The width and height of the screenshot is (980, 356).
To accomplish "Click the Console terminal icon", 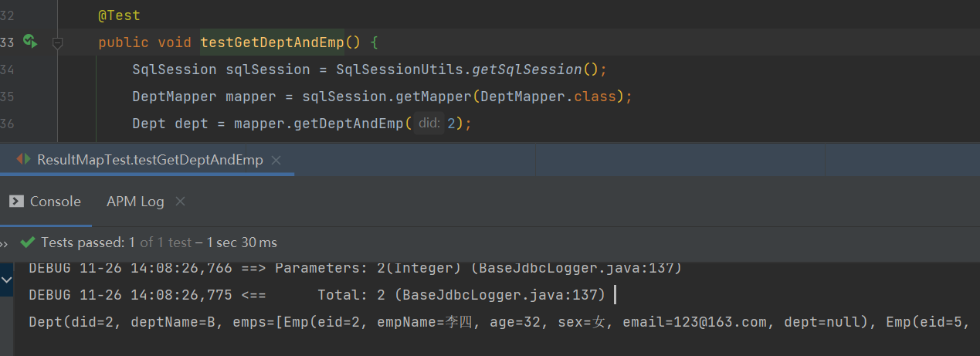I will point(16,202).
